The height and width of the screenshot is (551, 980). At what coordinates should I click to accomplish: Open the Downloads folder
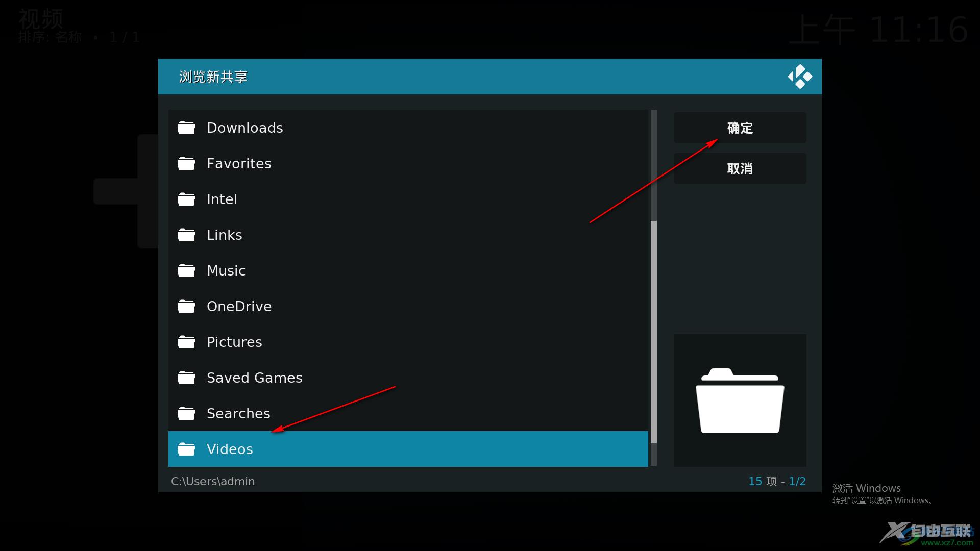pyautogui.click(x=244, y=127)
